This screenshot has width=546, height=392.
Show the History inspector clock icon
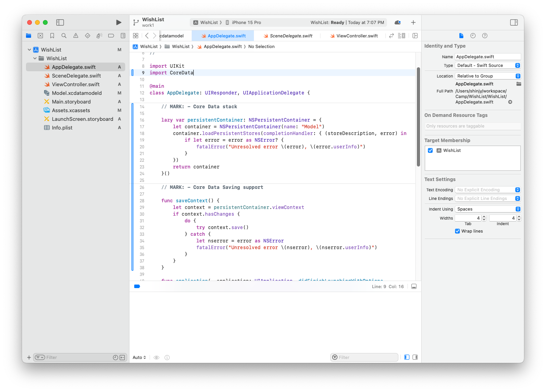(473, 35)
